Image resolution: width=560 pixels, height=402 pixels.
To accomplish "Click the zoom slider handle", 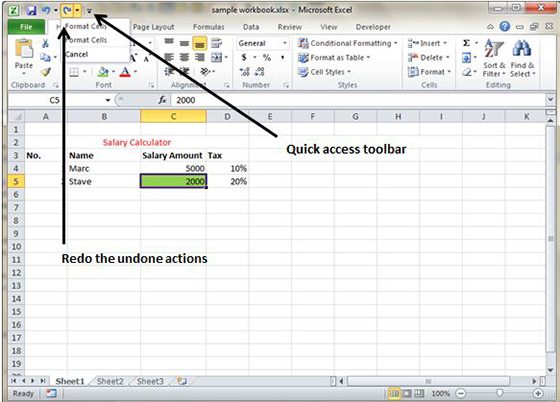I will coord(499,393).
